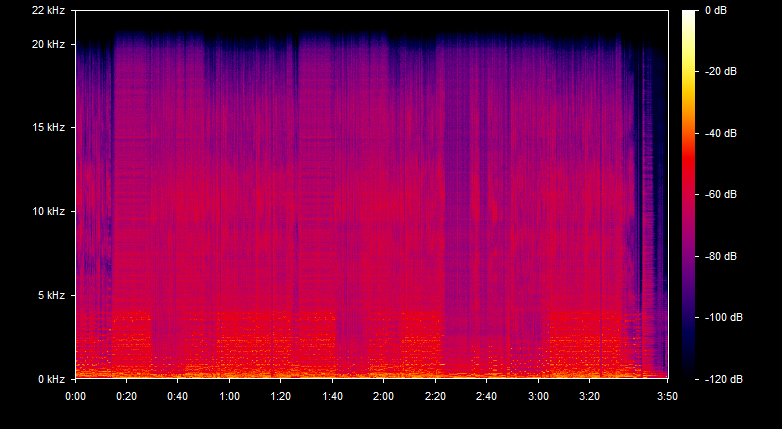Click the -20 dB scale label
Viewport: 782px width, 429px height.
[x=720, y=72]
